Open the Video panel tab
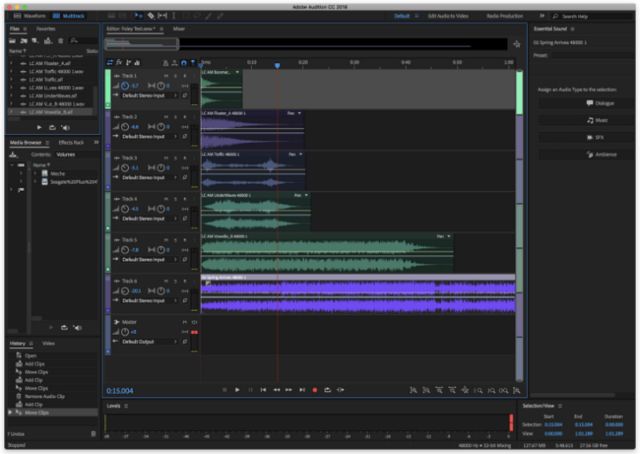Screen dimensions: 640x454 tap(49, 343)
